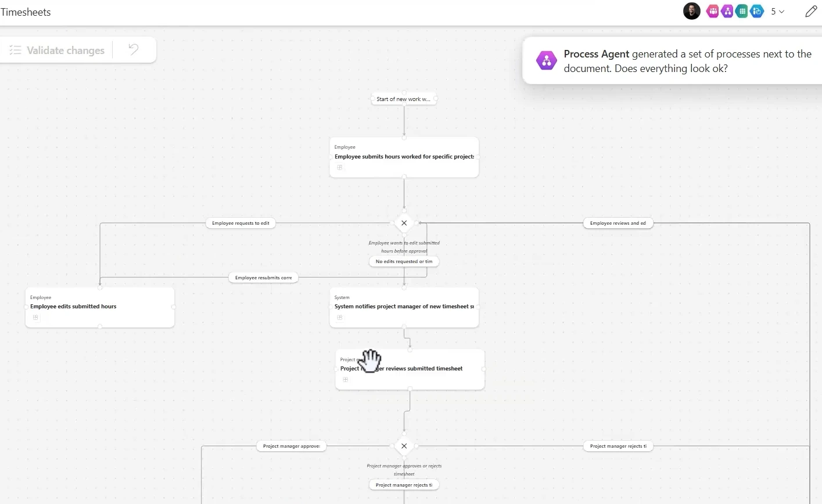Click the Timesheets document title
Viewport: 822px width, 504px height.
click(x=26, y=12)
